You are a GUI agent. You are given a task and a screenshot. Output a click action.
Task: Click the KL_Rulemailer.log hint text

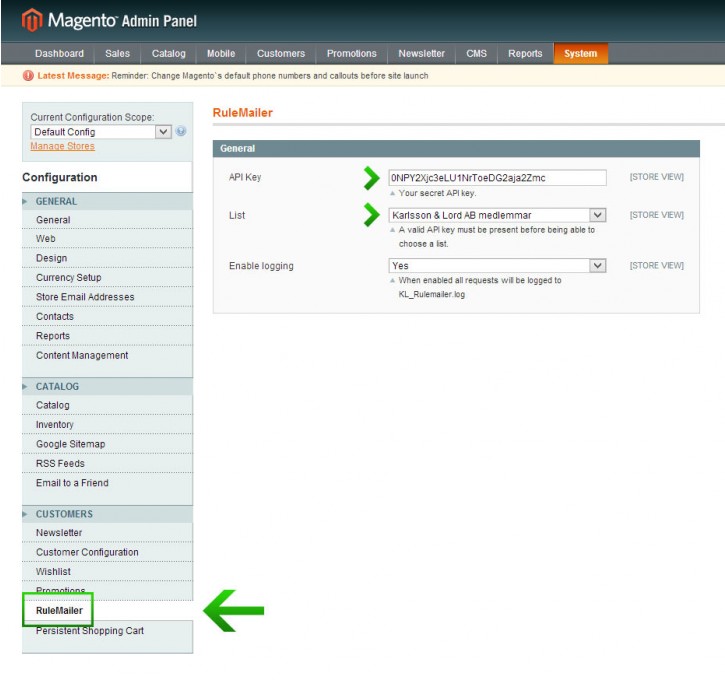431,294
